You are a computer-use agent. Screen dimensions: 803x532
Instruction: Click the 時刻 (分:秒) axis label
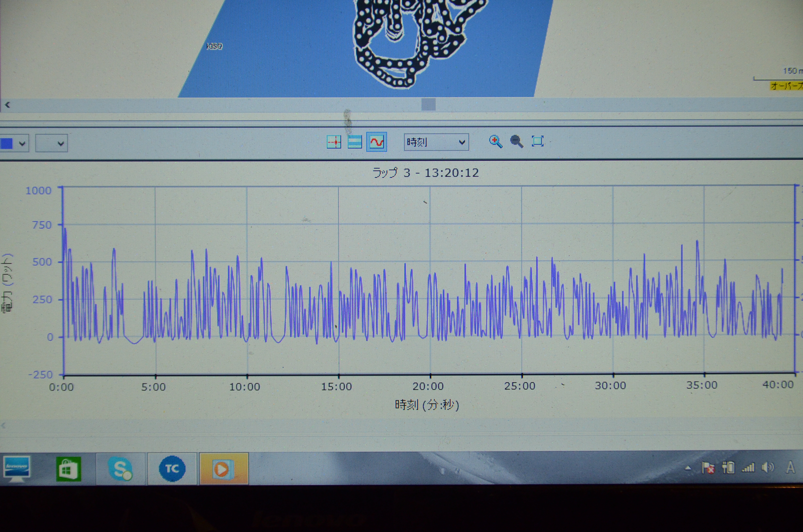pos(427,405)
